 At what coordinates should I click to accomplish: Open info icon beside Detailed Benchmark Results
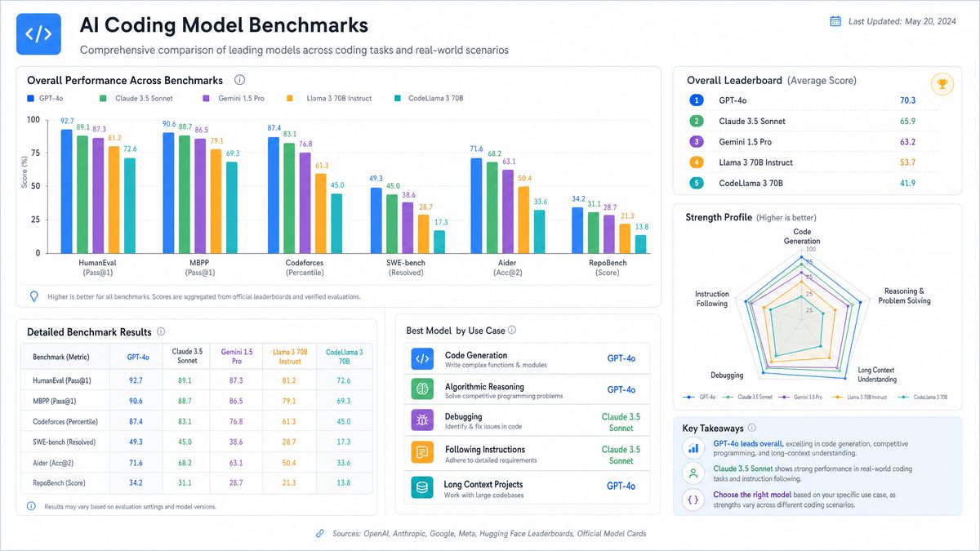coord(161,331)
